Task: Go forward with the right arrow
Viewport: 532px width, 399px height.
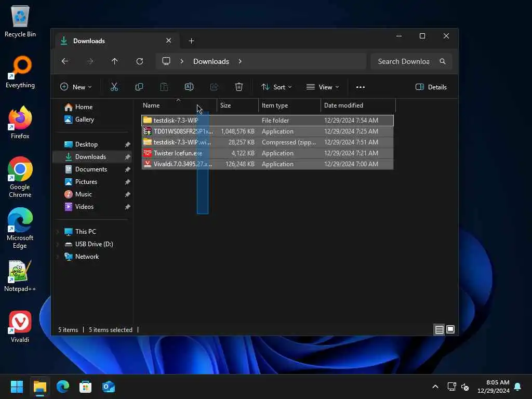Action: pos(90,61)
